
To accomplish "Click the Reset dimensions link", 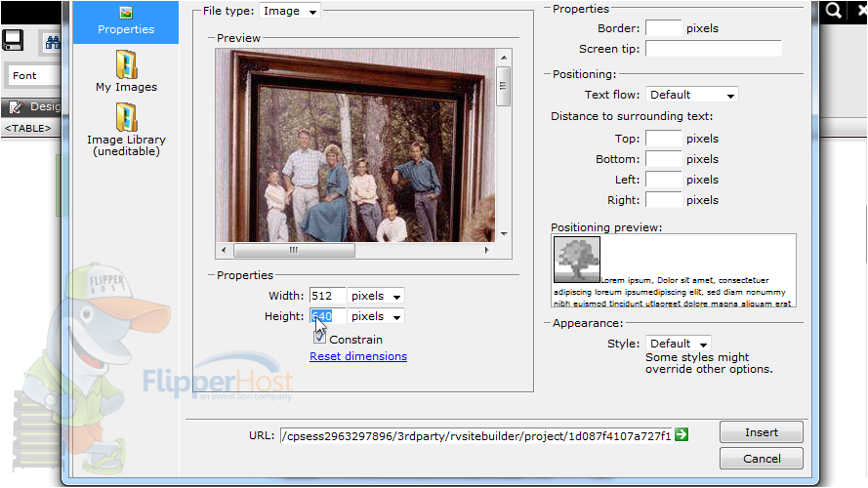I will [x=358, y=356].
